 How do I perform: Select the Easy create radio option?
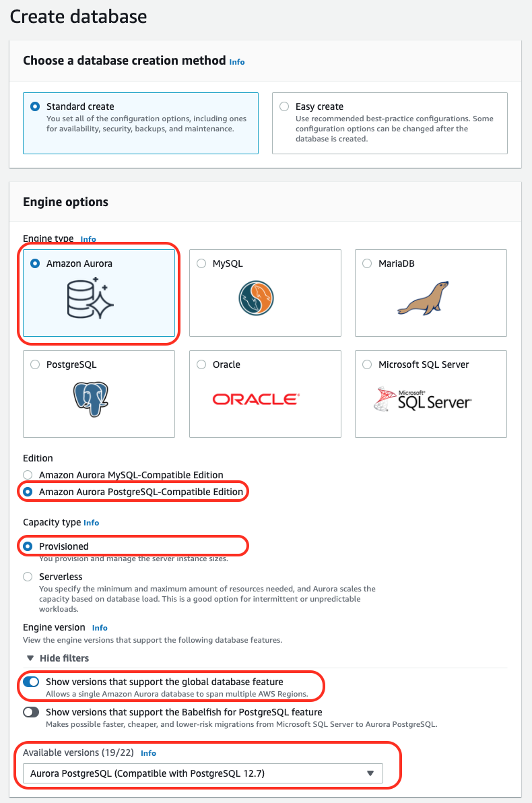[x=284, y=106]
